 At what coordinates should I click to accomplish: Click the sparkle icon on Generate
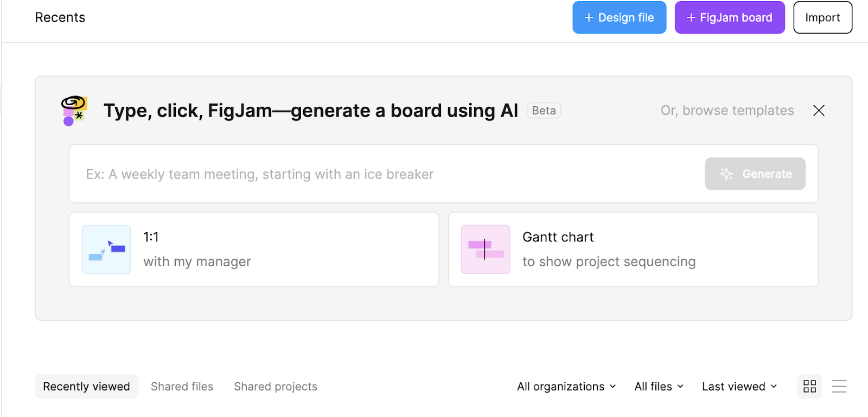[x=726, y=174]
